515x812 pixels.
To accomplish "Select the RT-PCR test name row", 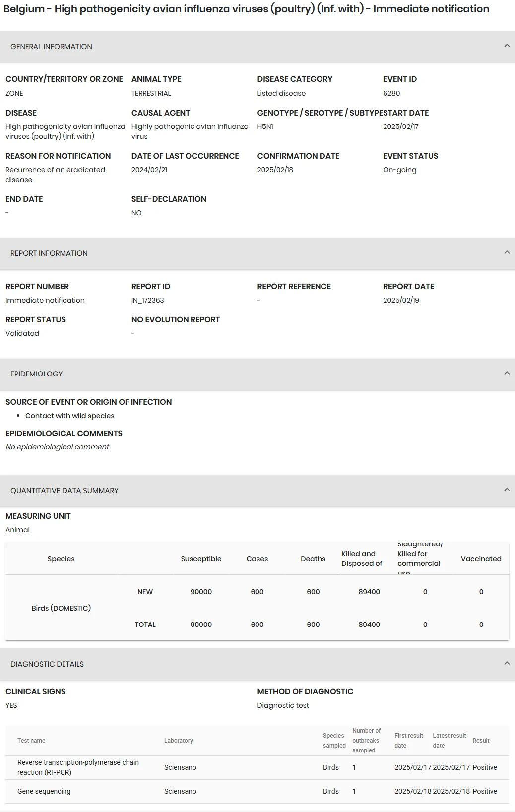I will click(257, 767).
